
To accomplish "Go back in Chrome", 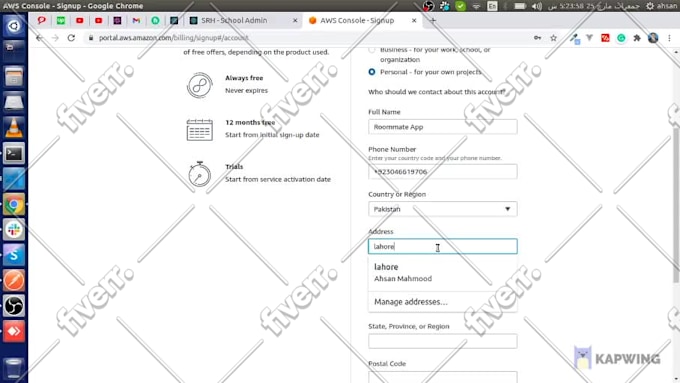I will [x=39, y=38].
